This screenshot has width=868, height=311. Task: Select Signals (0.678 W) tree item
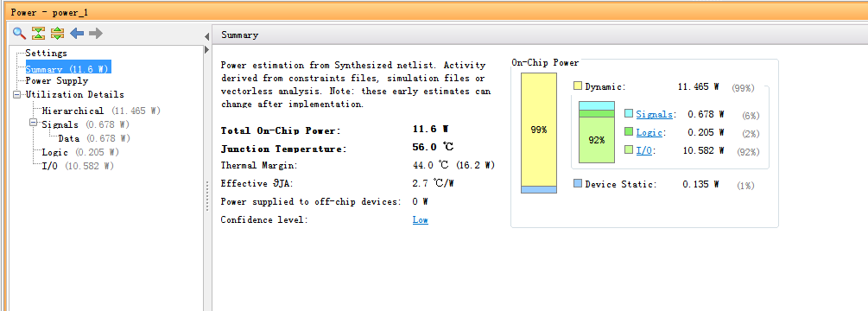coord(86,124)
